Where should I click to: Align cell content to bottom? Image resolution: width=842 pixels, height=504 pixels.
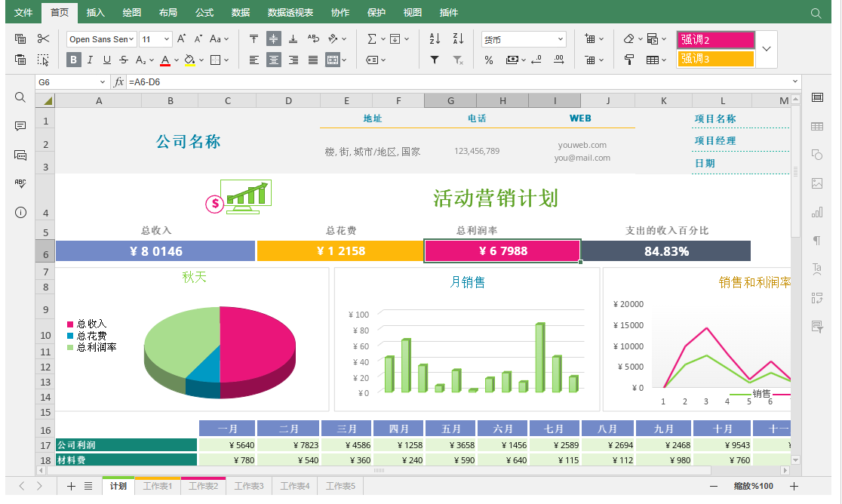click(x=293, y=38)
